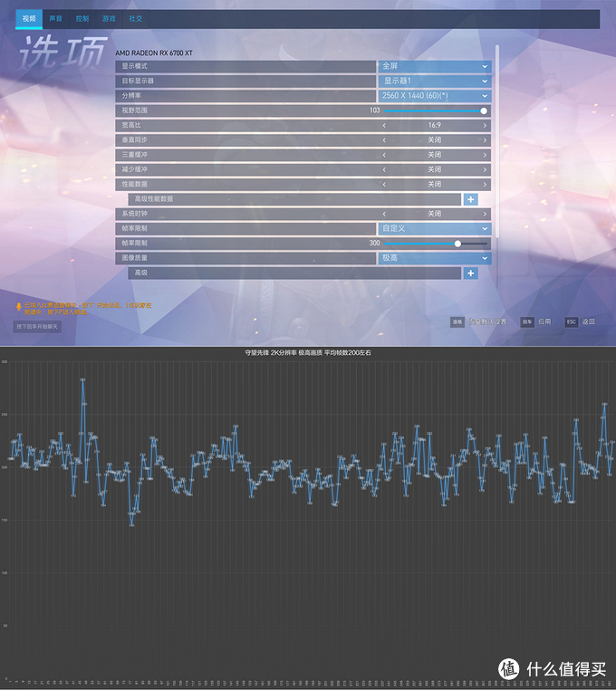Image resolution: width=616 pixels, height=690 pixels.
Task: Click the settings list vertical scrollbar
Action: [x=497, y=141]
